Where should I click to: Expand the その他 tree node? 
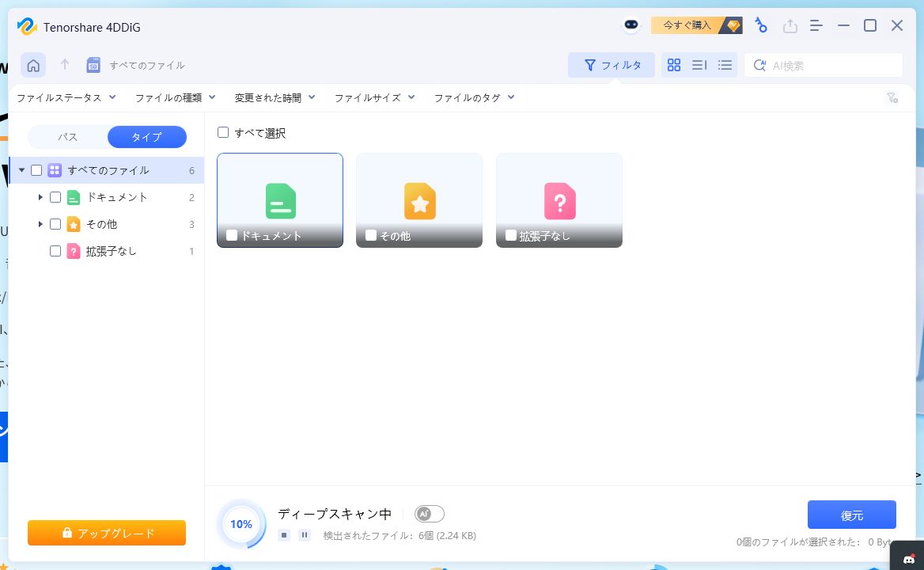(x=40, y=224)
